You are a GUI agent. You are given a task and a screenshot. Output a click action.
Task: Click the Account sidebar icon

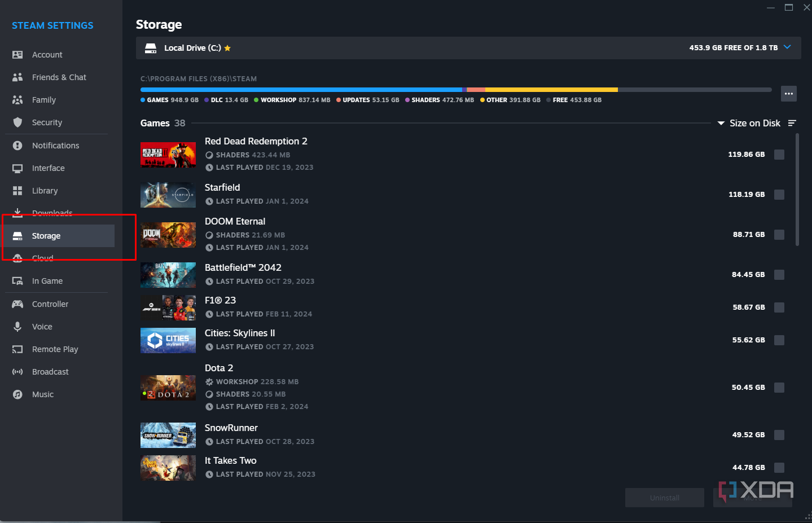(17, 55)
